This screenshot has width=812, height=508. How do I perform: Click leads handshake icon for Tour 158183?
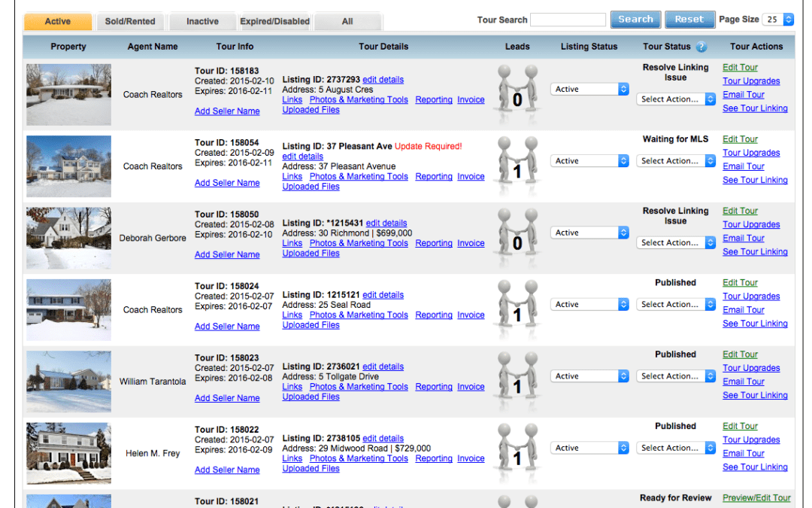pyautogui.click(x=517, y=93)
